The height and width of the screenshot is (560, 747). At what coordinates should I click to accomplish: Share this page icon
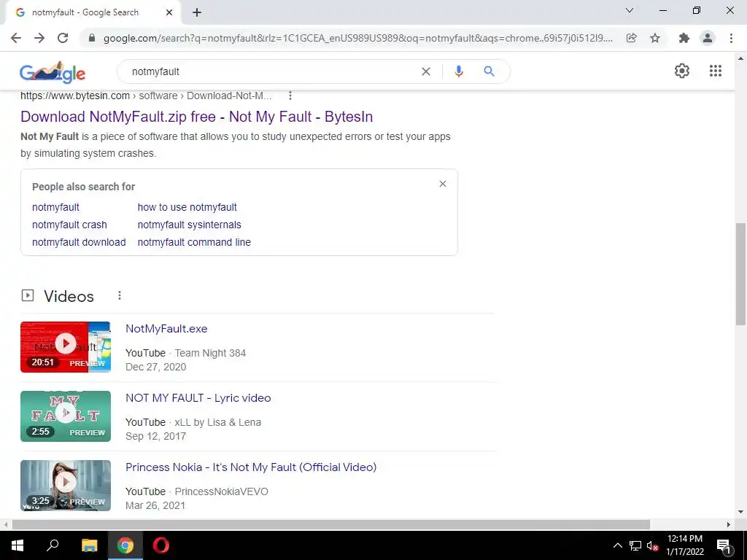pos(631,38)
